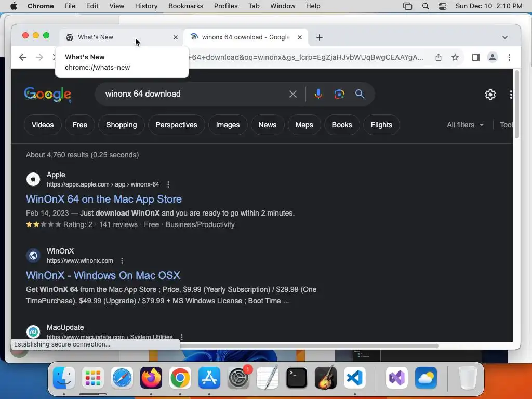Screen dimensions: 532x399
Task: Filter results by Free
Action: click(x=79, y=125)
